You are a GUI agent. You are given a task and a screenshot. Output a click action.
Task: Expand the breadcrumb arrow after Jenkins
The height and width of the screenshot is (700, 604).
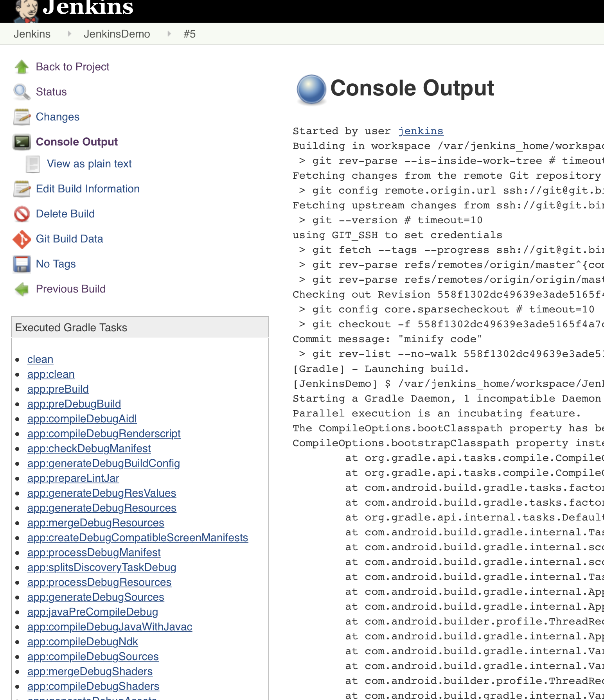pyautogui.click(x=69, y=34)
